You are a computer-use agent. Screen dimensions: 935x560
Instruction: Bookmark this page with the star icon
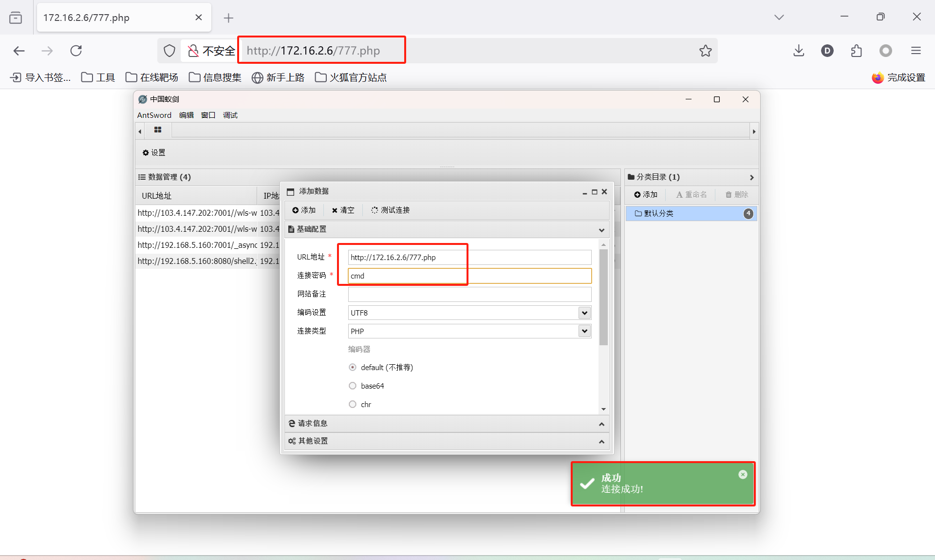706,51
